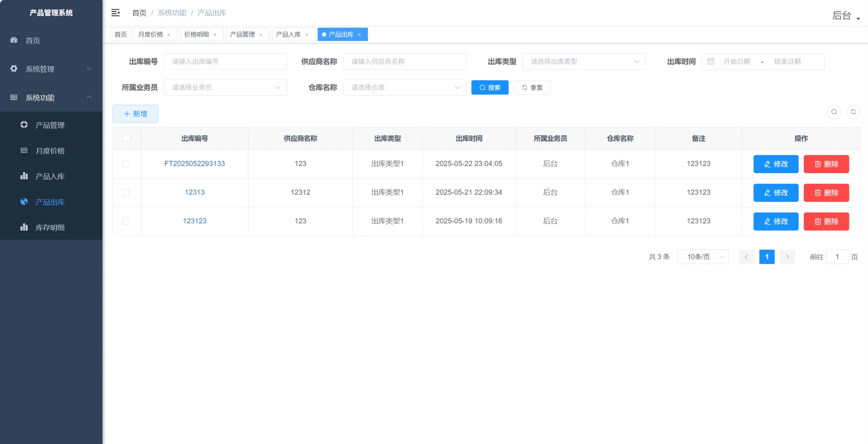The height and width of the screenshot is (444, 868).
Task: Open the 10条/页 page size dropdown
Action: click(703, 257)
